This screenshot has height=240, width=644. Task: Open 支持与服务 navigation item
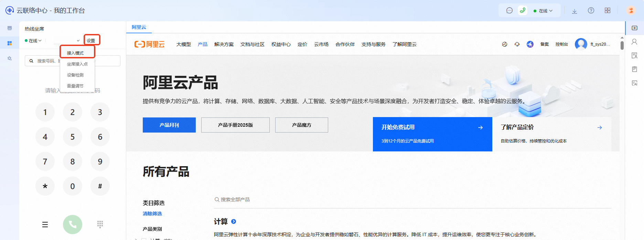tap(374, 44)
